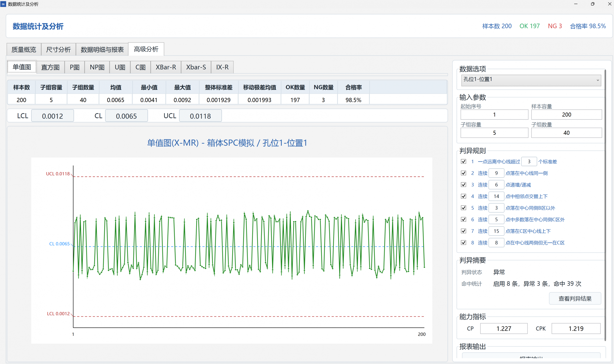Screen dimensions: 614x364
Task: Click the 样本容量 input field
Action: click(566, 115)
